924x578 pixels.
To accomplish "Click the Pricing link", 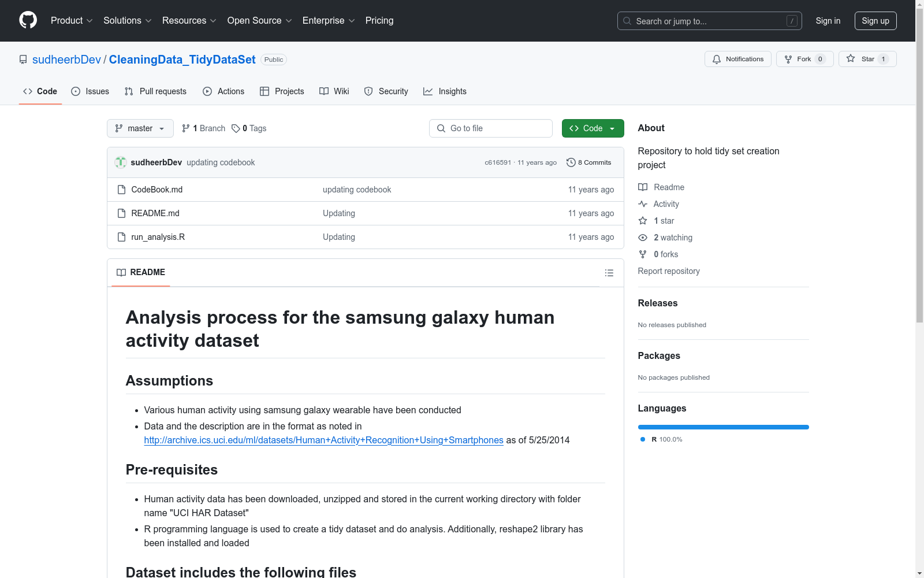I will coord(379,20).
